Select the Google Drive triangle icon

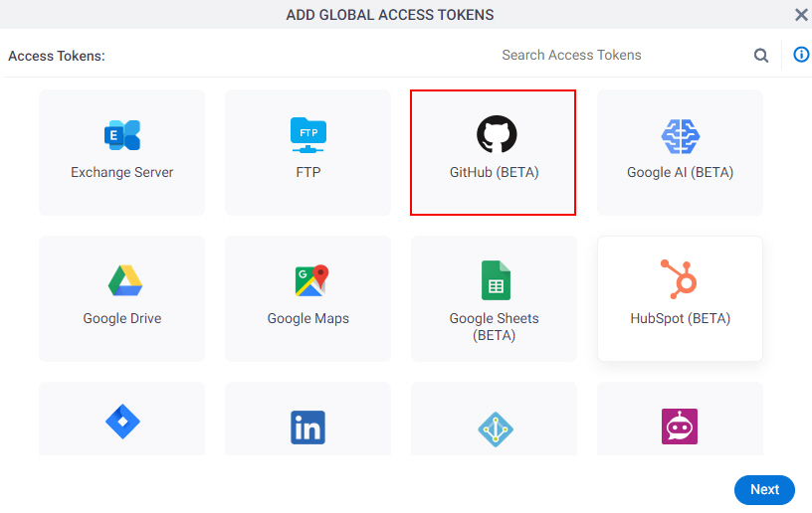(124, 280)
